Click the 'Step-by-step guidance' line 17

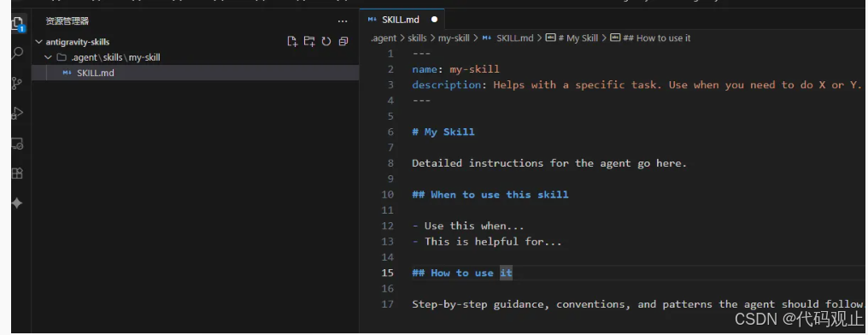(639, 304)
